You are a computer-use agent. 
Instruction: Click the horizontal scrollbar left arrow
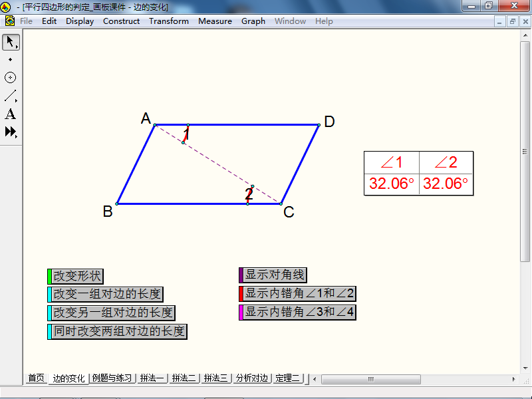315,379
